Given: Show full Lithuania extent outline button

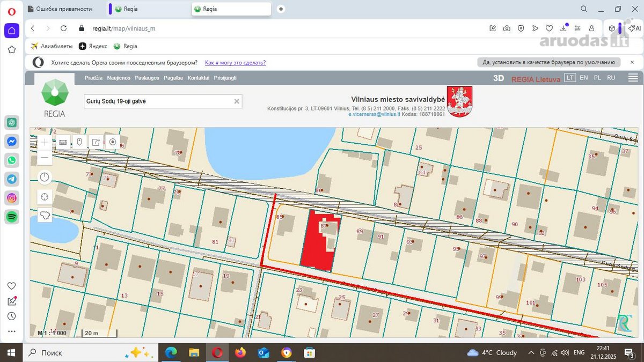Looking at the screenshot, I should click(45, 215).
